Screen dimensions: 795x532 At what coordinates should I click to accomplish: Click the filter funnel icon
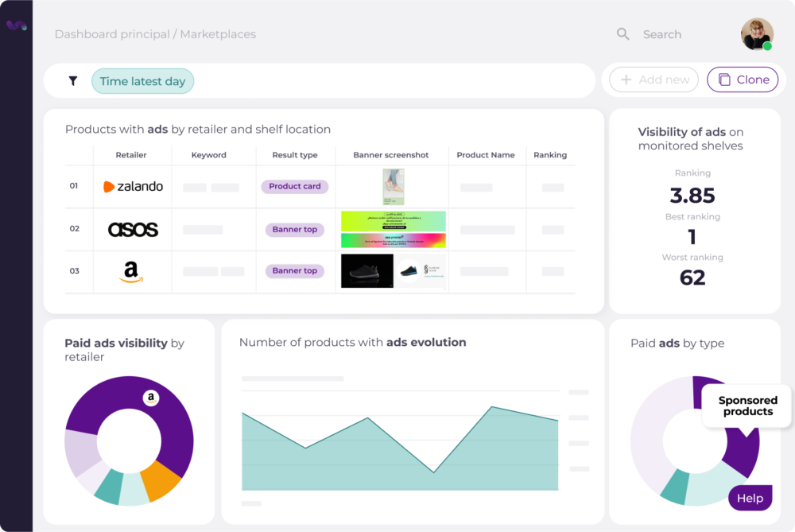(73, 81)
